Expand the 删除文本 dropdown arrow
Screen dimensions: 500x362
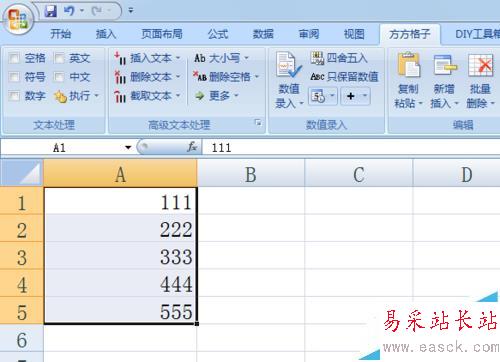coord(178,77)
